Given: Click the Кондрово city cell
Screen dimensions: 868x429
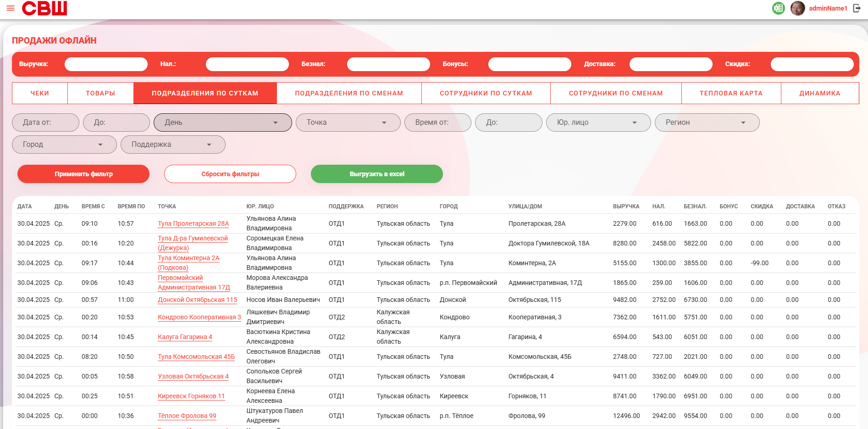Looking at the screenshot, I should click(x=454, y=317).
